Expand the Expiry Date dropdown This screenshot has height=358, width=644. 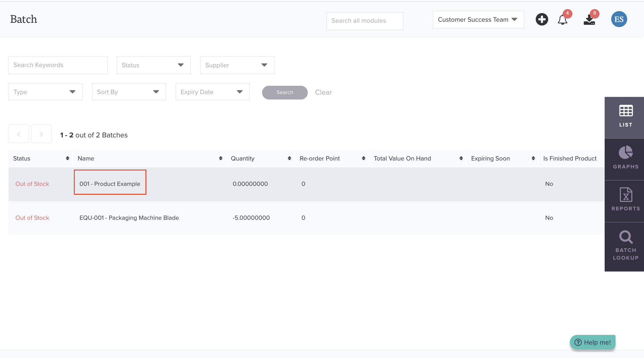pyautogui.click(x=212, y=92)
